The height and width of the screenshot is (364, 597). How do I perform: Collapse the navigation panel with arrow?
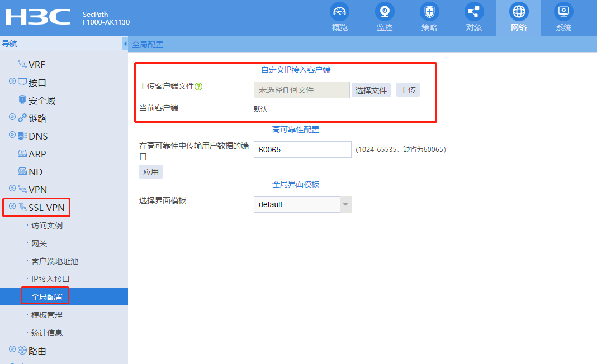(125, 44)
